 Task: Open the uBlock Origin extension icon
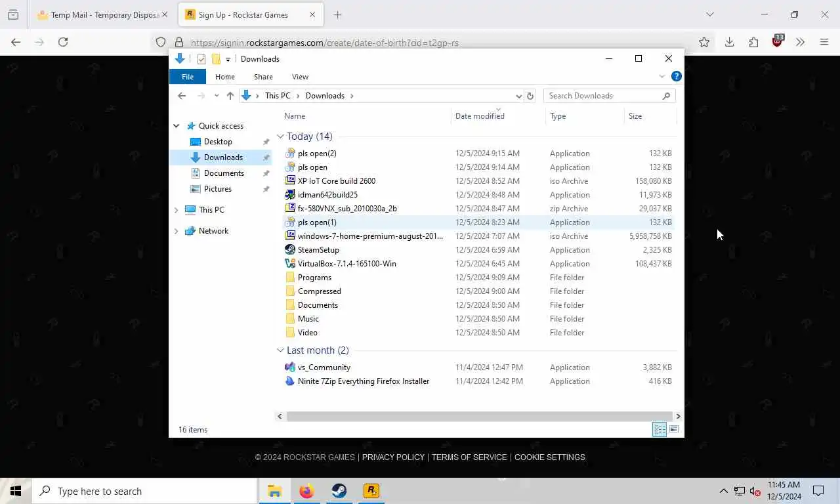pyautogui.click(x=778, y=42)
